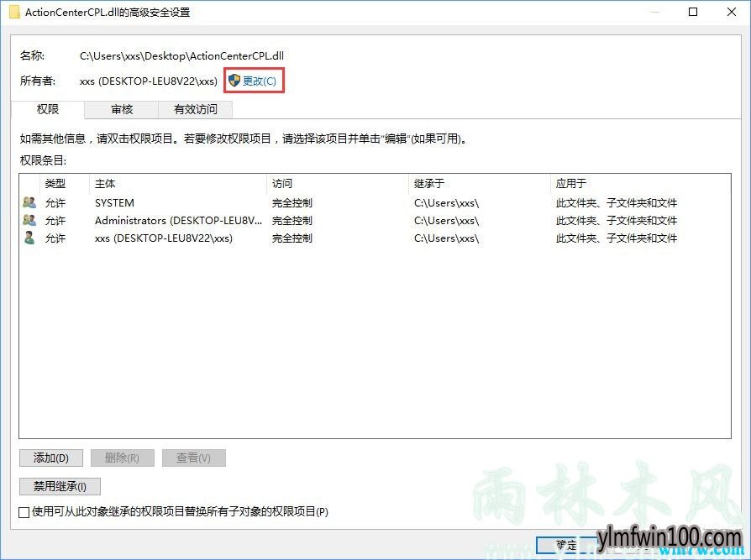Select the Administrators (DESKTOP-LEU8V... entry
The height and width of the screenshot is (560, 751).
[178, 221]
